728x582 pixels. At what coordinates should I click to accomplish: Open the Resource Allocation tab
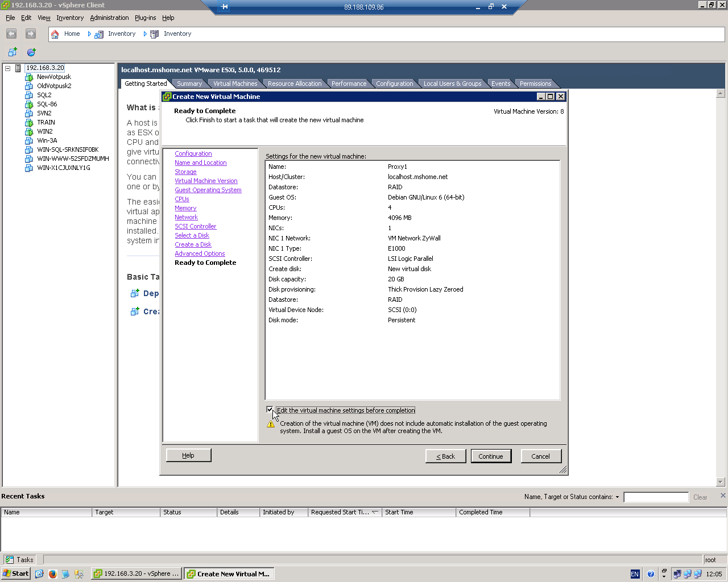point(295,84)
